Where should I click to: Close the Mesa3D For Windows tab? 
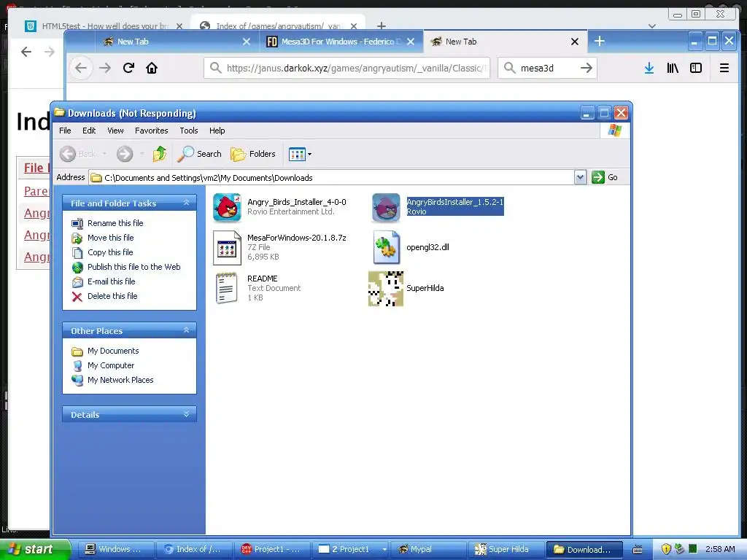[x=411, y=42]
